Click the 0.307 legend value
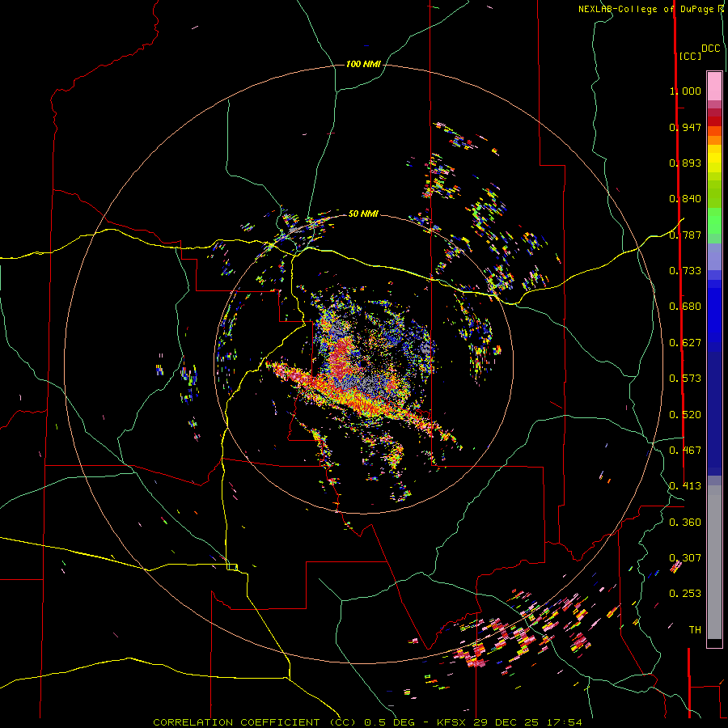Image resolution: width=728 pixels, height=728 pixels. 685,558
